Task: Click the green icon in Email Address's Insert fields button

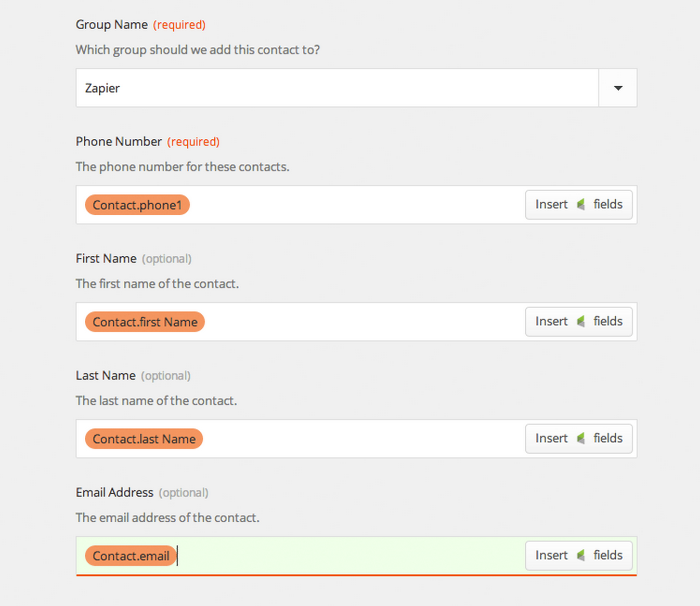Action: click(581, 556)
